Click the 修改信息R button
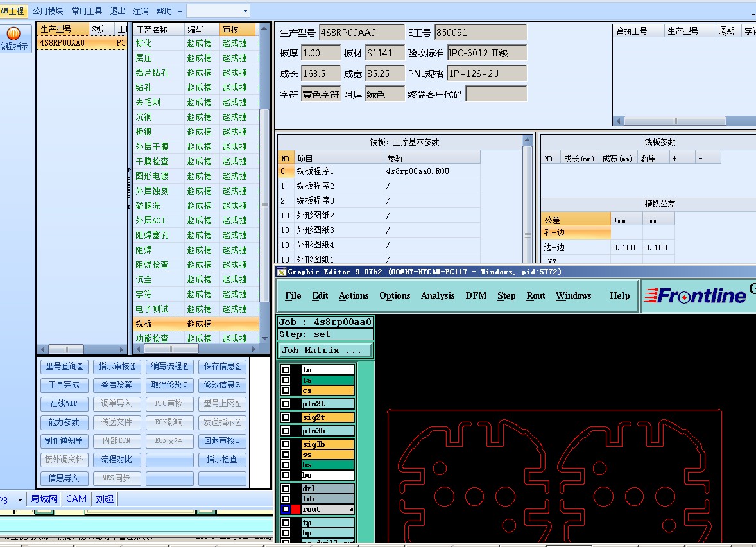Screen dimensions: 756x547 coord(222,385)
